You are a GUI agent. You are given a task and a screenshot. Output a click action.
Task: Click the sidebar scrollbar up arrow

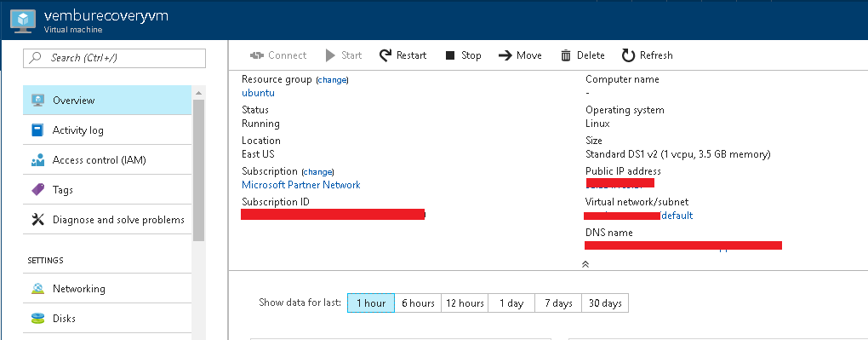[x=199, y=92]
